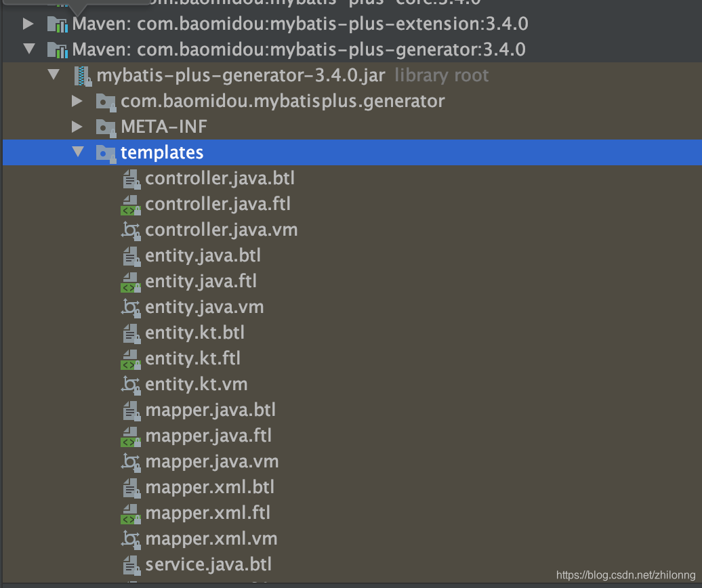Image resolution: width=702 pixels, height=588 pixels.
Task: Click the FreeMarker icon of controller.java.ftl
Action: click(x=131, y=205)
